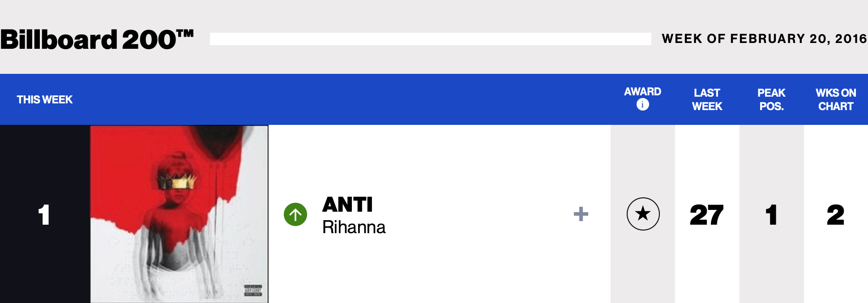Click the This Week column header
Screen dimensions: 868x303
45,99
